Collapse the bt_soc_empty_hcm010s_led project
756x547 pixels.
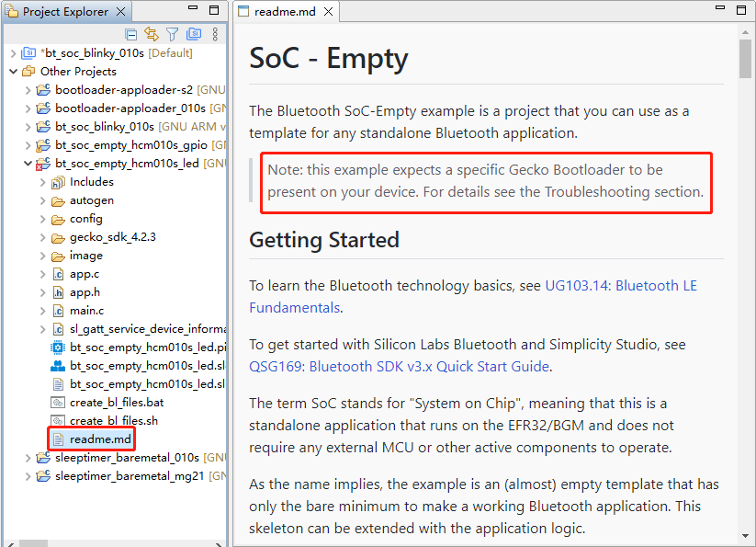tap(28, 163)
